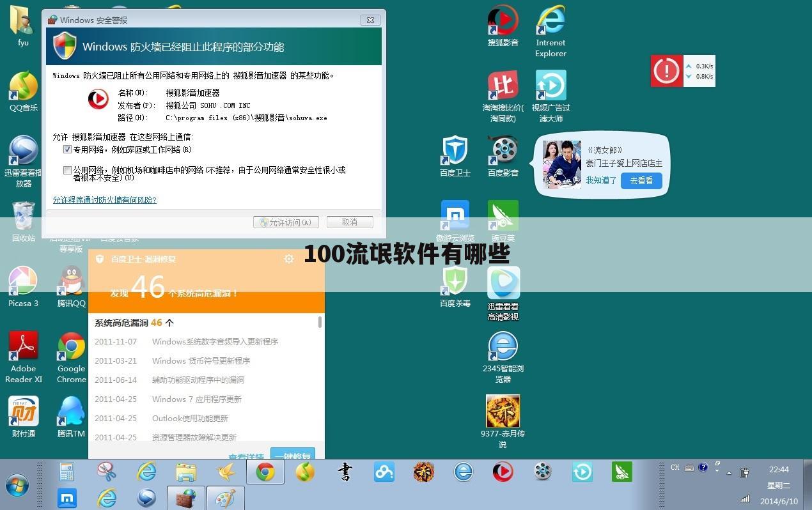Open Paint palette icon in taskbar
Viewport: 812px width, 510px height.
(224, 498)
